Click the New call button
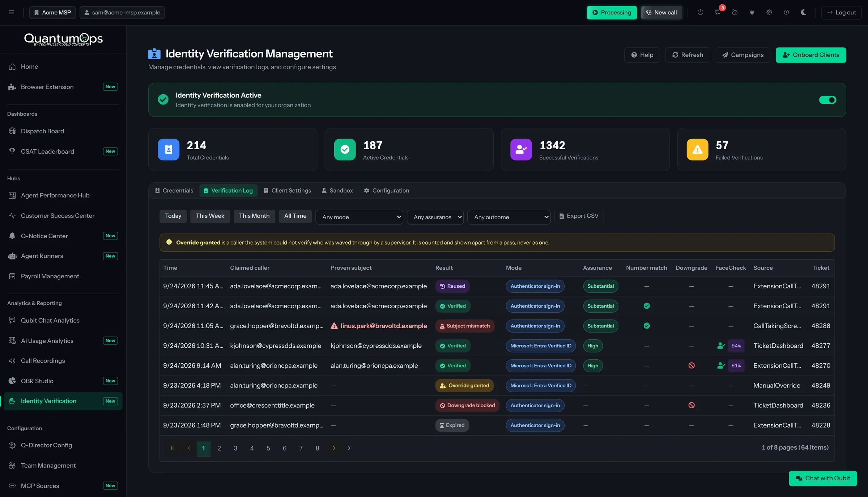 pyautogui.click(x=661, y=12)
